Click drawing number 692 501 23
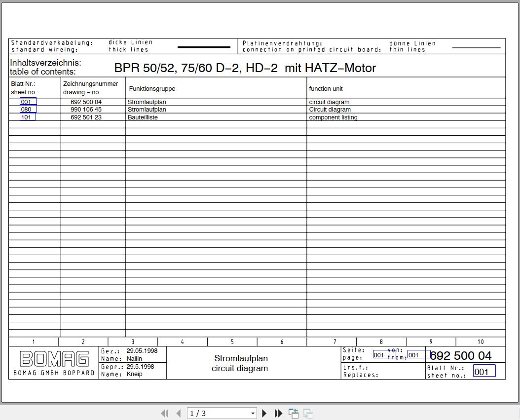Viewport: 520px width, 420px height. coord(86,117)
